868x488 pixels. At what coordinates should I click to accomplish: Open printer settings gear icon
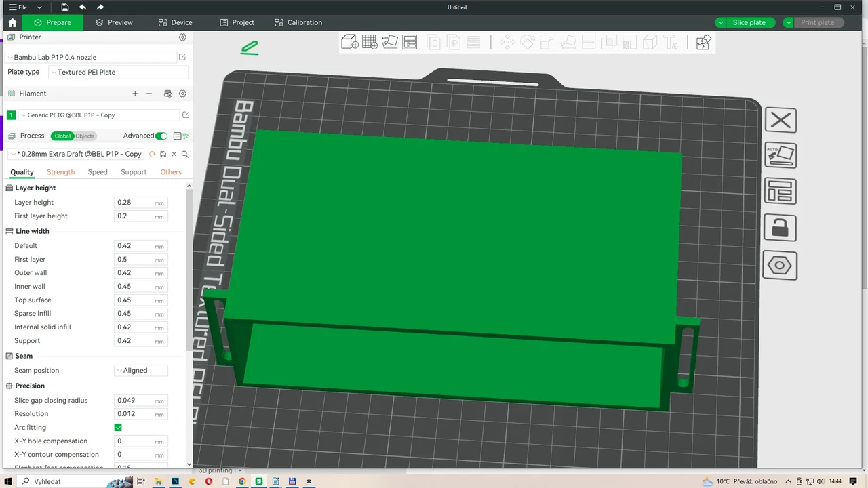point(182,37)
